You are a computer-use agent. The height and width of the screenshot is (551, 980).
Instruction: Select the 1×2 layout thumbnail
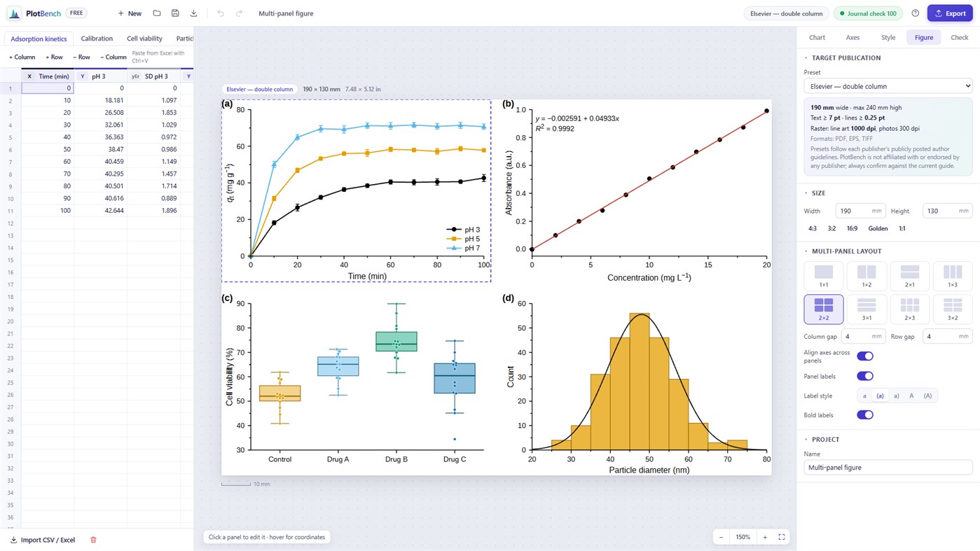pos(867,276)
